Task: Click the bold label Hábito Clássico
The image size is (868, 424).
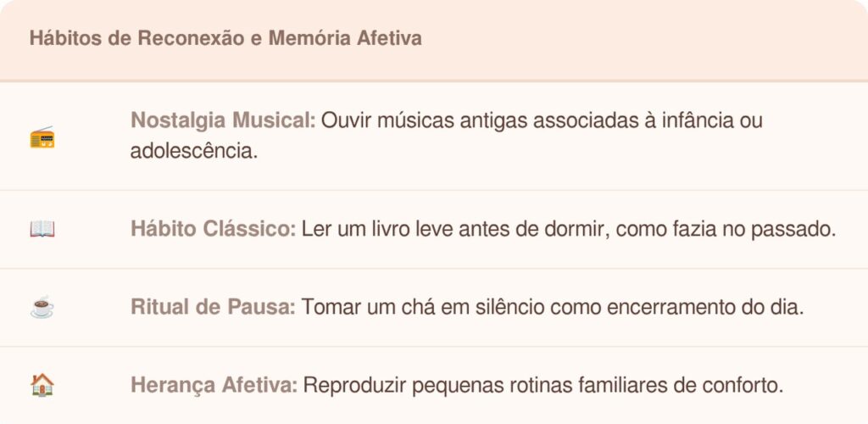Action: (213, 229)
